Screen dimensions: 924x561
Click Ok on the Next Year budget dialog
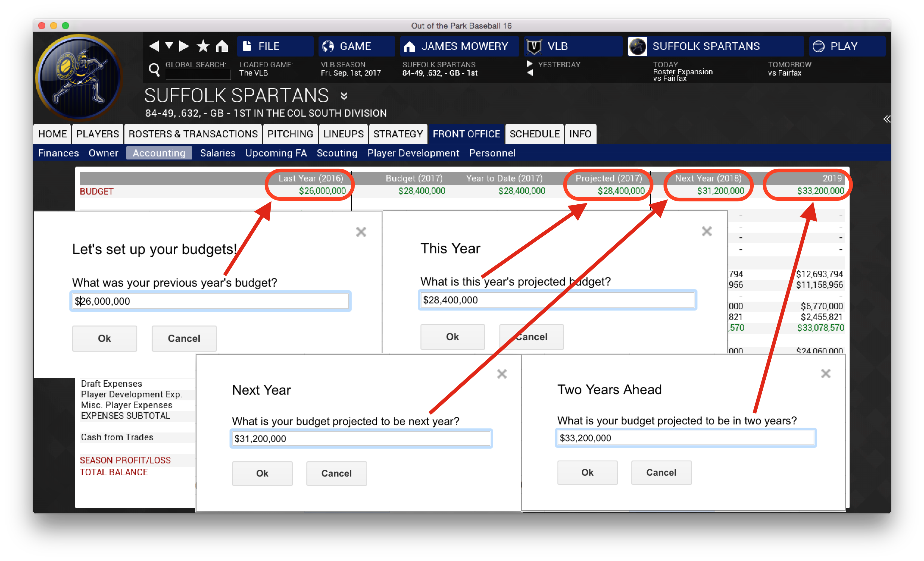[x=261, y=472]
